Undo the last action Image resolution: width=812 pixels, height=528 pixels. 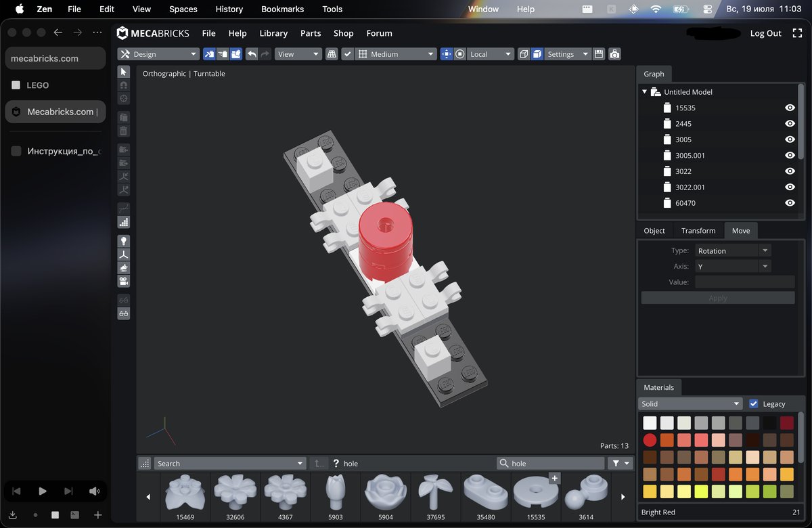click(x=252, y=54)
